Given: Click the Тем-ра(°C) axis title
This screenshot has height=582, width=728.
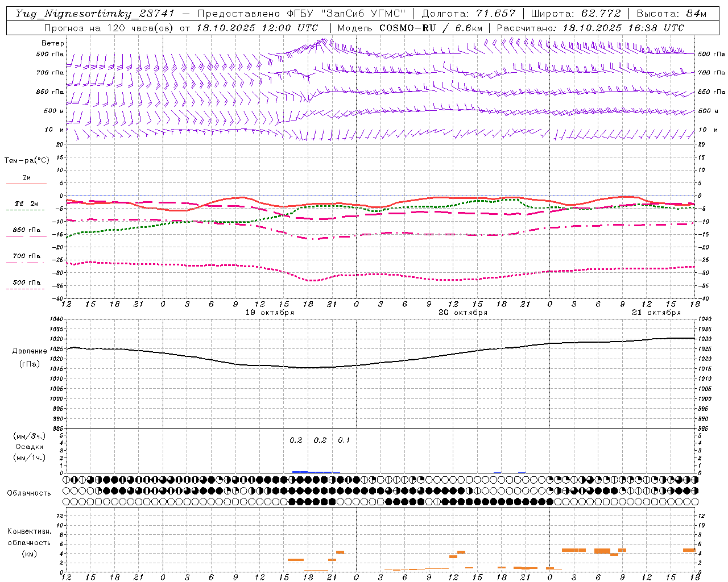Looking at the screenshot, I should point(27,161).
